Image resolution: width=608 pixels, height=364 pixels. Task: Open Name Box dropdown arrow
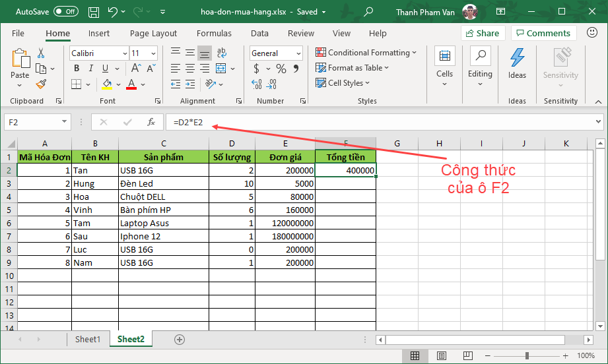tap(64, 121)
